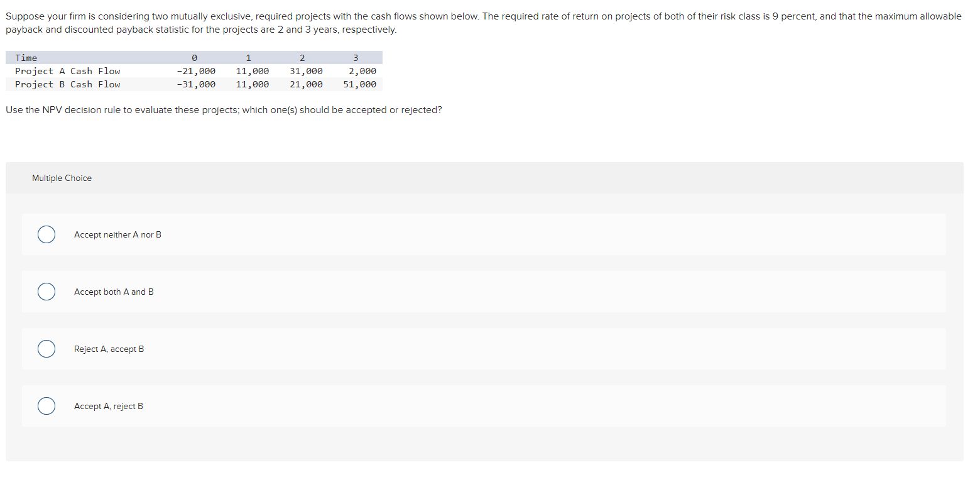Click the 'Reject A, accept B' answer label
The height and width of the screenshot is (482, 980).
click(x=109, y=349)
